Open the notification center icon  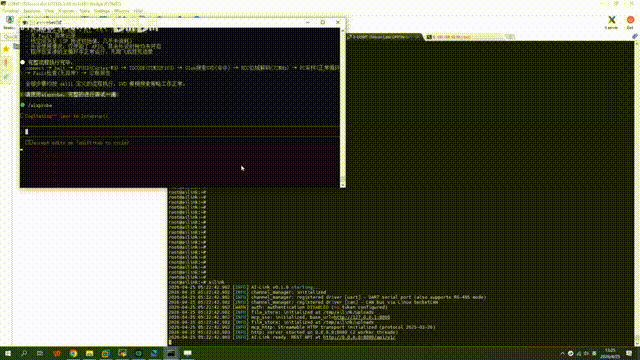pyautogui.click(x=629, y=353)
